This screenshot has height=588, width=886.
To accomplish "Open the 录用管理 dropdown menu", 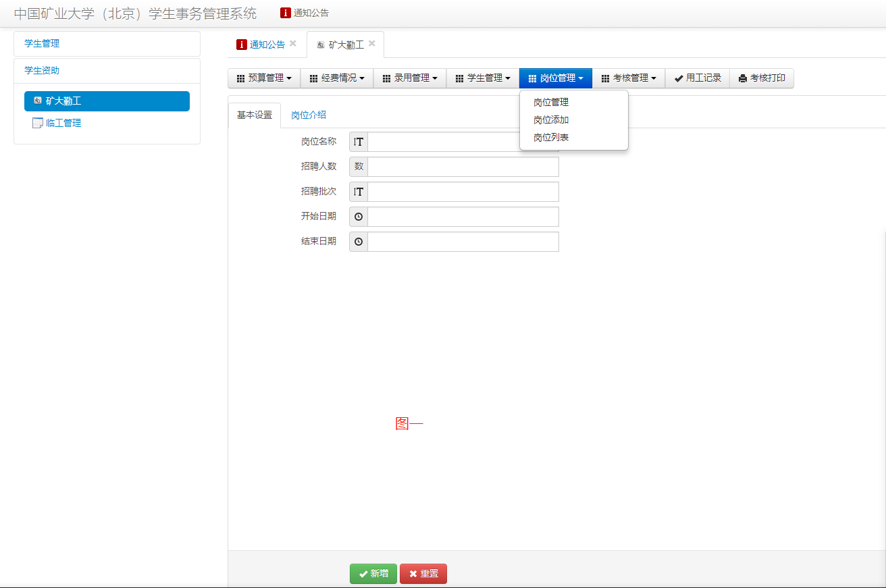I will [x=410, y=78].
